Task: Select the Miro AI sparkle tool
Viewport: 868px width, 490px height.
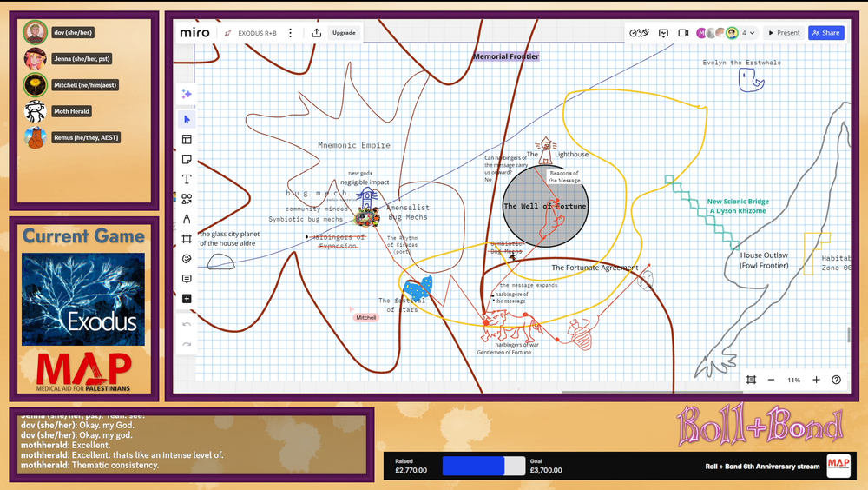Action: pyautogui.click(x=187, y=94)
